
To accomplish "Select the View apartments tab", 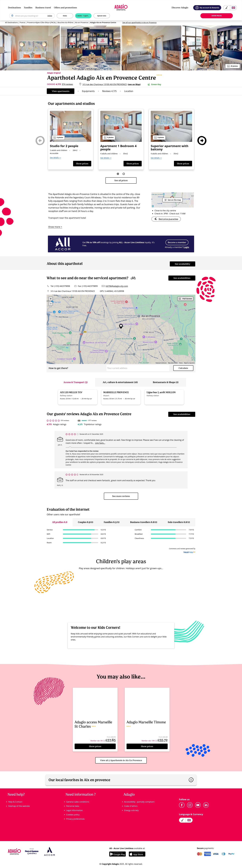I will pos(61,91).
